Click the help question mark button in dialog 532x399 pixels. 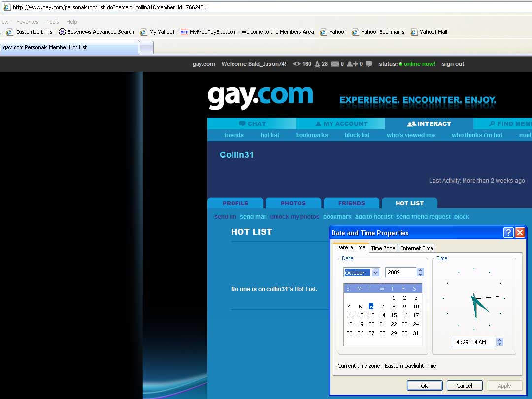click(508, 233)
